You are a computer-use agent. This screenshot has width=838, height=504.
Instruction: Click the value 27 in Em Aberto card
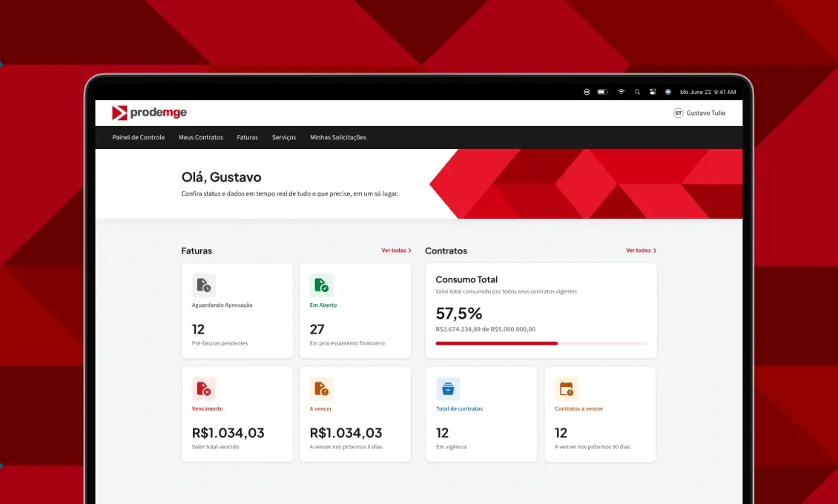(x=317, y=329)
